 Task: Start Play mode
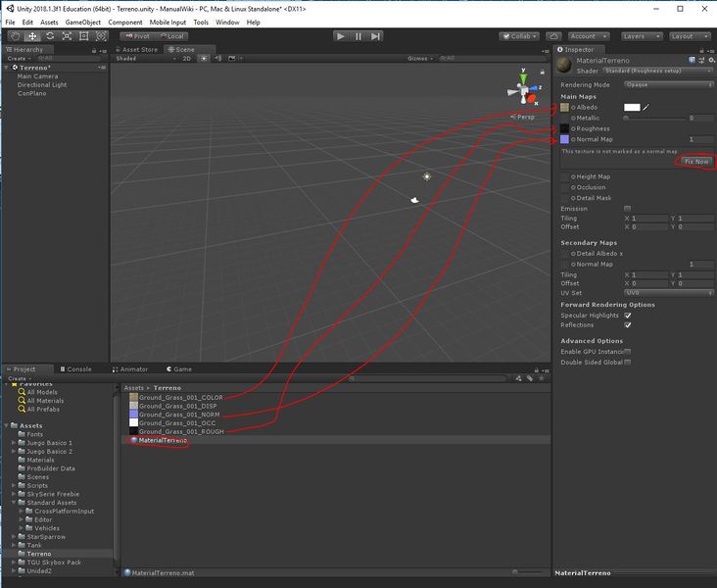pyautogui.click(x=341, y=36)
